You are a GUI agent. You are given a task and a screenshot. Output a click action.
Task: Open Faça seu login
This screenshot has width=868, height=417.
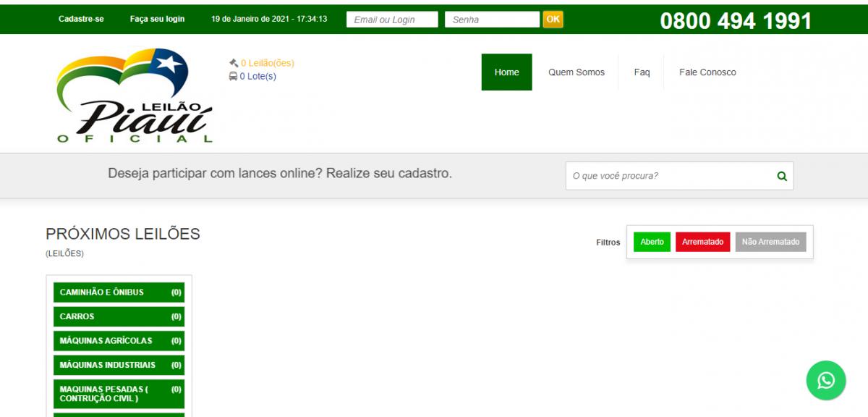tap(157, 19)
